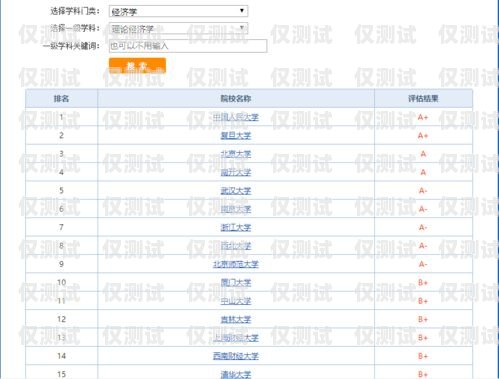Click rank number 12 cell
The height and width of the screenshot is (379, 499).
click(61, 319)
